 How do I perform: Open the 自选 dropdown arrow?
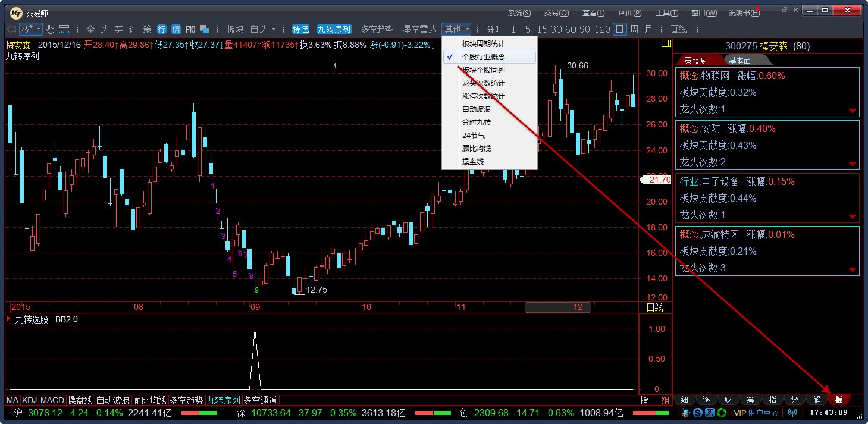273,29
